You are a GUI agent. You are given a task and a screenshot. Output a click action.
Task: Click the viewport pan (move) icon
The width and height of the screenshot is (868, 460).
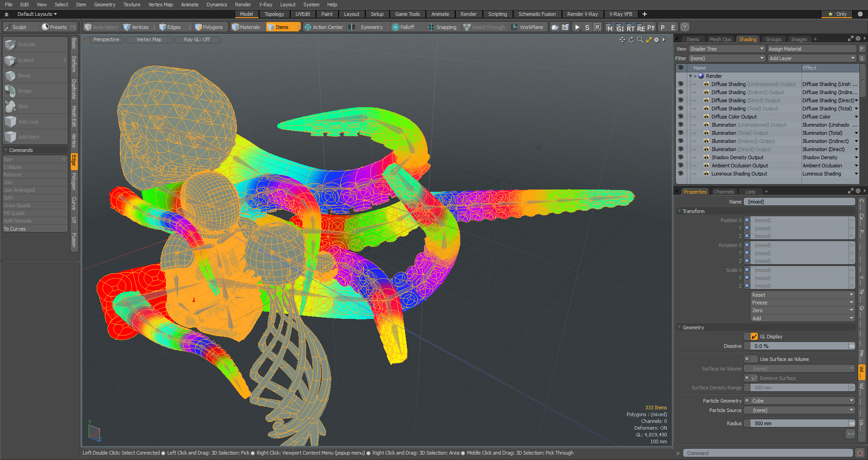point(623,40)
